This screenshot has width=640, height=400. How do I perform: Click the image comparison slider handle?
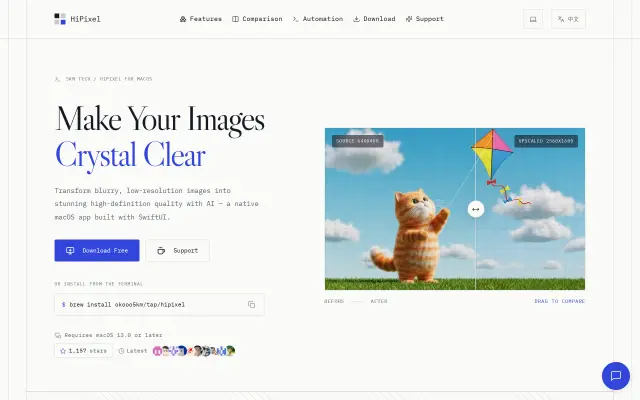(476, 209)
